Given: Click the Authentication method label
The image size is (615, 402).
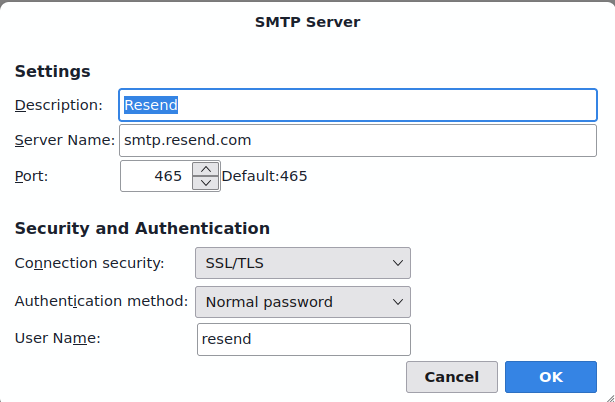Looking at the screenshot, I should 101,301.
